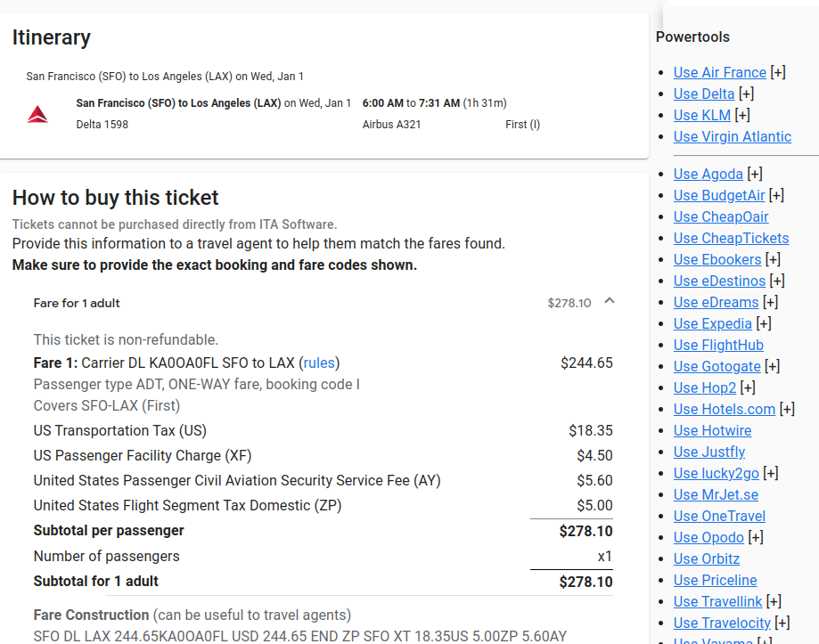Screen dimensions: 819x644
Task: Expand the Use Hop2 options
Action: tap(747, 387)
